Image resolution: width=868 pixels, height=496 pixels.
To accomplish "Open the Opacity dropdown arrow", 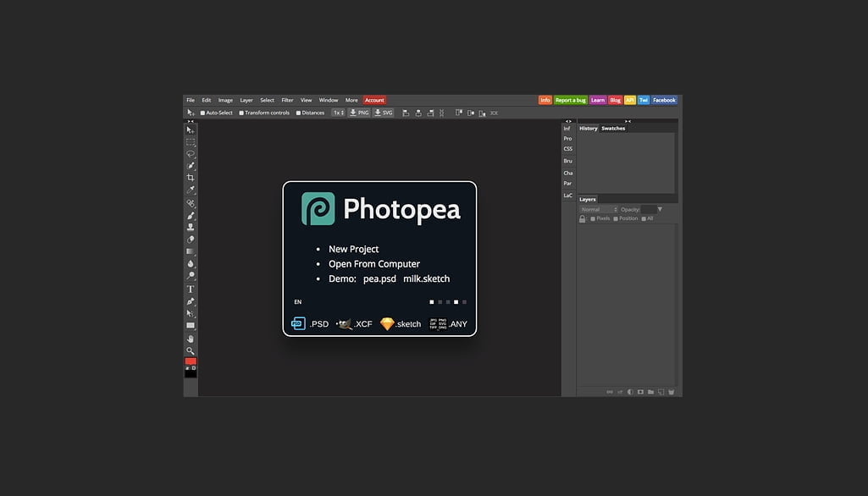I will tap(660, 209).
